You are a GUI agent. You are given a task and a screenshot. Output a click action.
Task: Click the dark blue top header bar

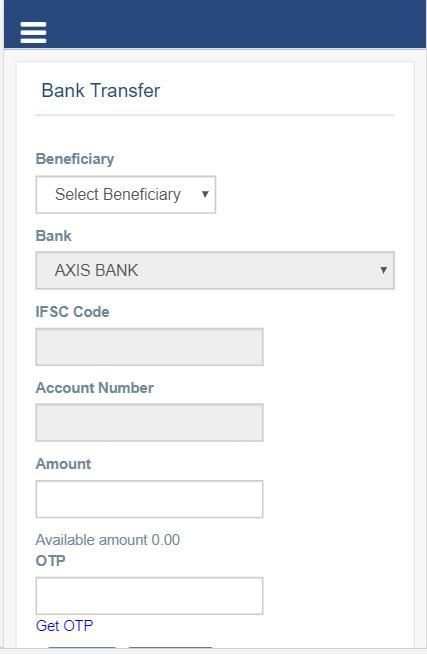(215, 24)
